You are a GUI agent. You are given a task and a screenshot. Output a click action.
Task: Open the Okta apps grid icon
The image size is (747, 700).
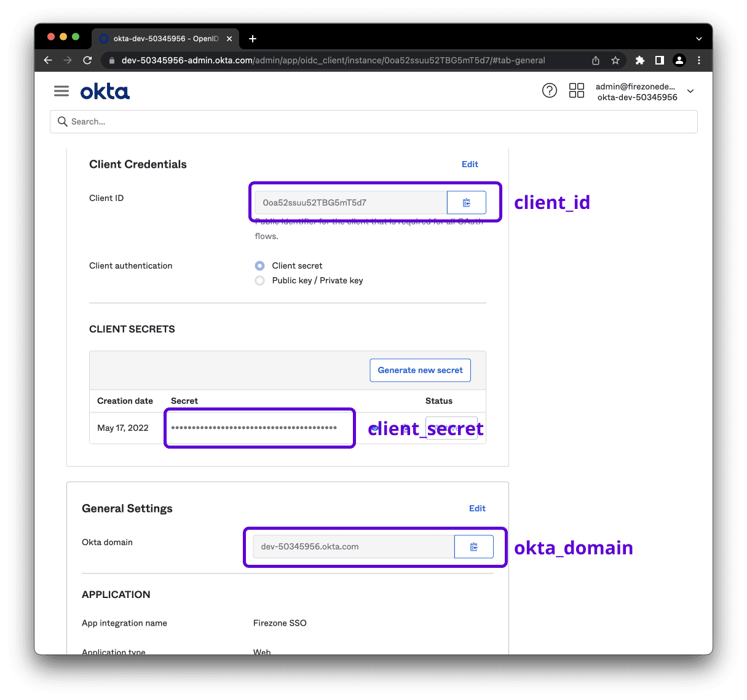click(x=576, y=90)
